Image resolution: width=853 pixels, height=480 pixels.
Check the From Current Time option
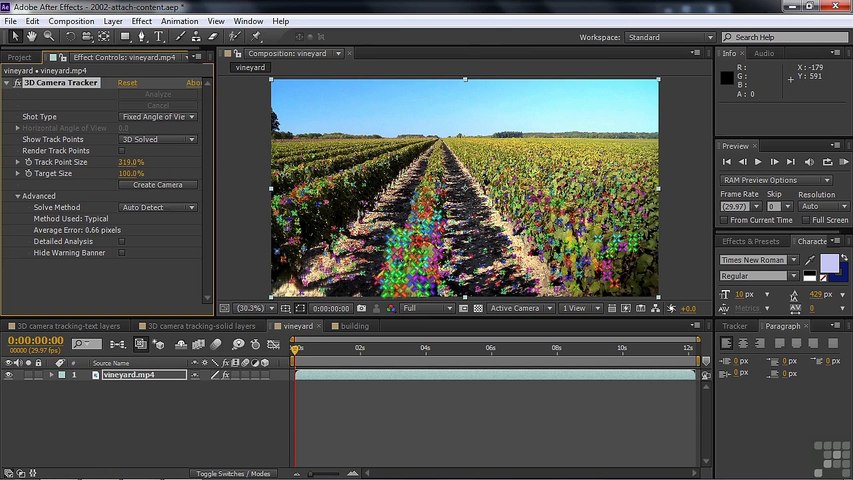click(x=725, y=220)
